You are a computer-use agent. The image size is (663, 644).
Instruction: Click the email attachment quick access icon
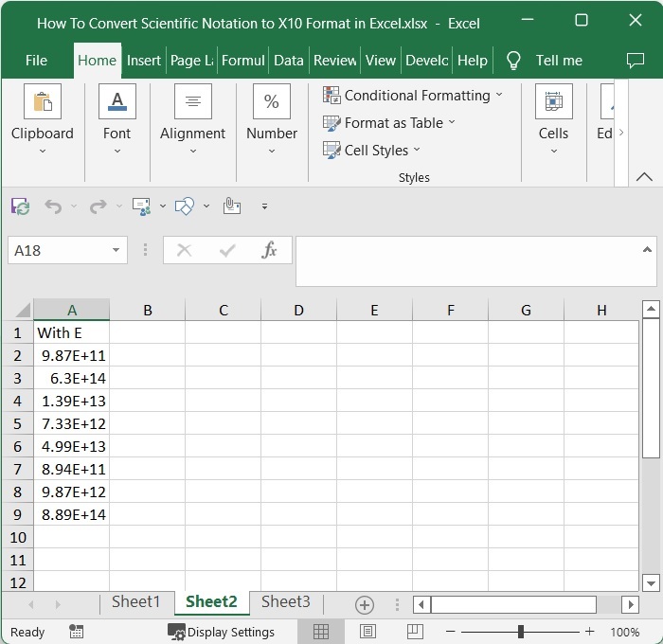[x=231, y=206]
